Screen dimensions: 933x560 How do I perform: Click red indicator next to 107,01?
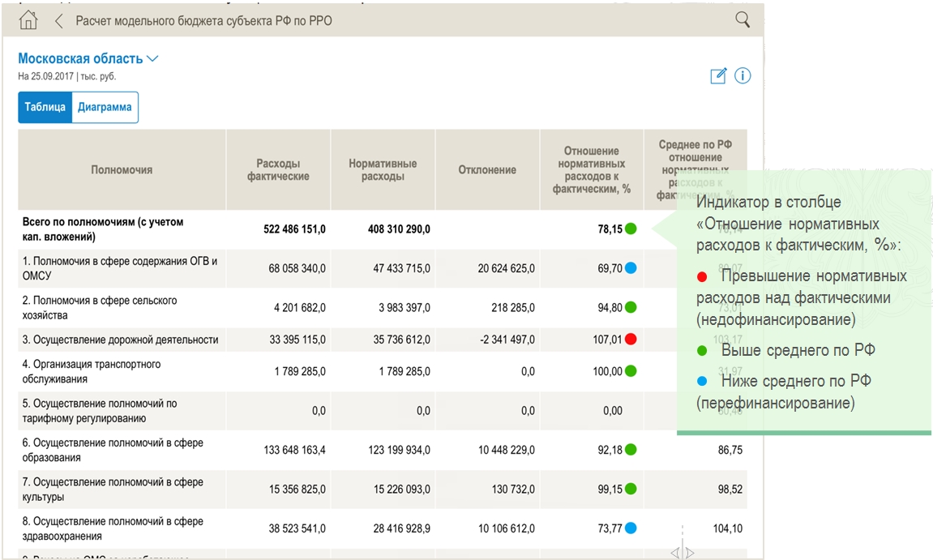[x=631, y=340]
